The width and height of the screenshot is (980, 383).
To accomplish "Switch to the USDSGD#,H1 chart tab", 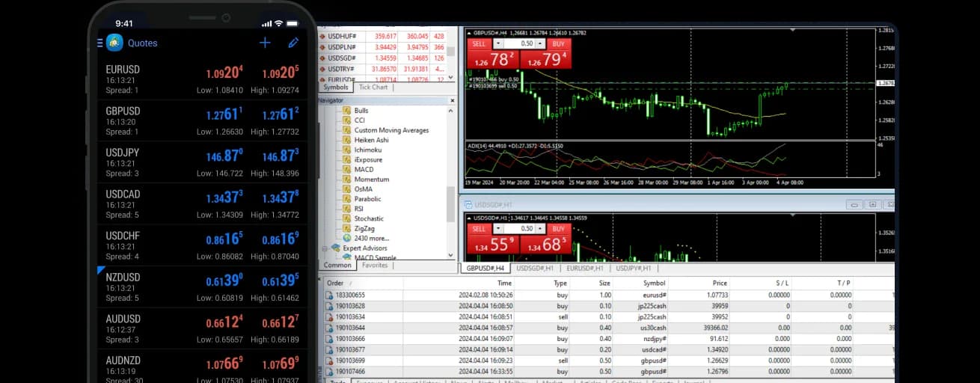I will pos(535,268).
